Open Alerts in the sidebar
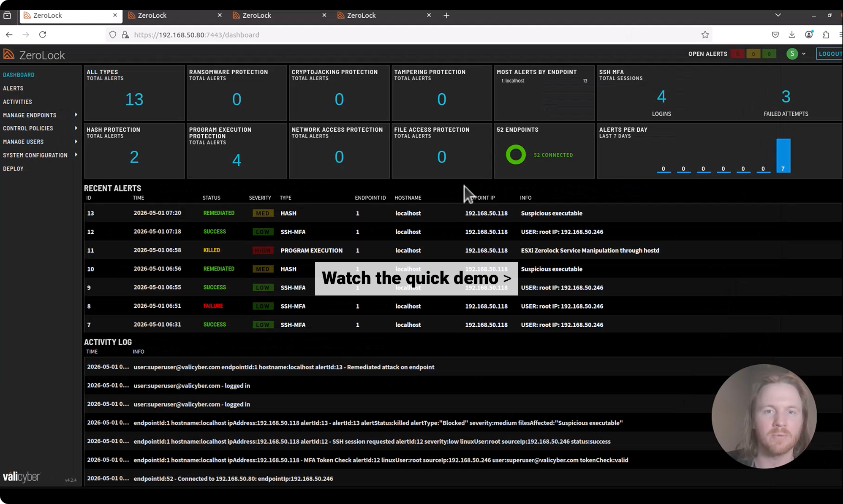Viewport: 843px width, 504px height. pos(13,88)
